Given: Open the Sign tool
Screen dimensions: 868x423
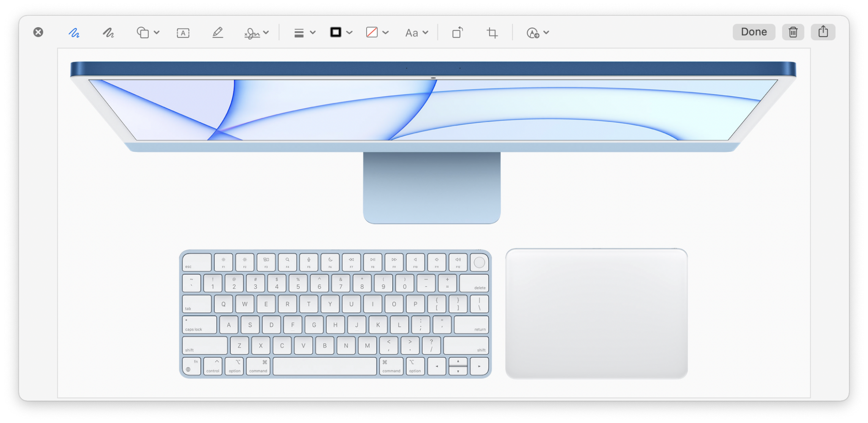Looking at the screenshot, I should [253, 33].
